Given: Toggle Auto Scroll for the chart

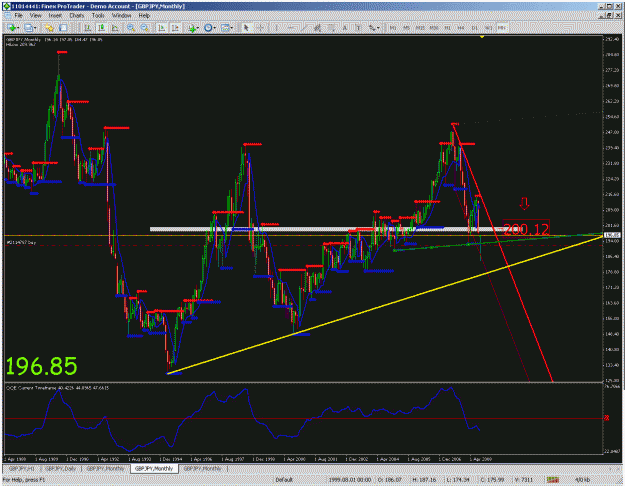Looking at the screenshot, I should 161,28.
